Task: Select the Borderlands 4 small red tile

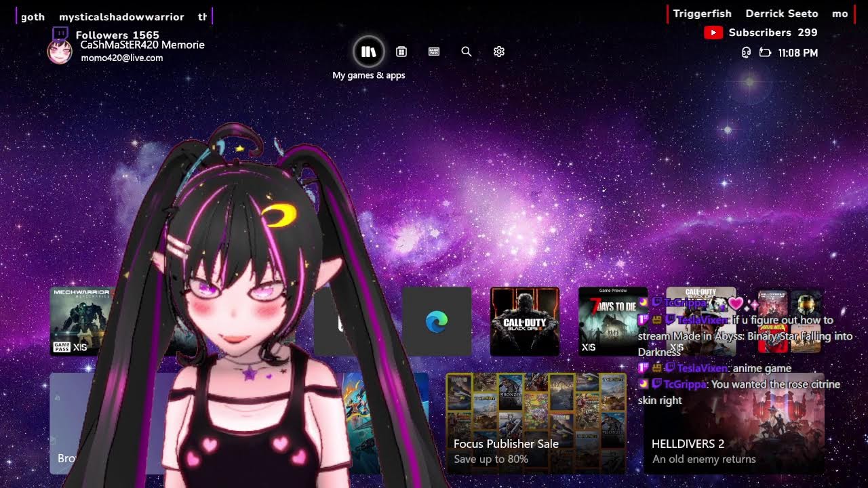Action: (x=772, y=338)
